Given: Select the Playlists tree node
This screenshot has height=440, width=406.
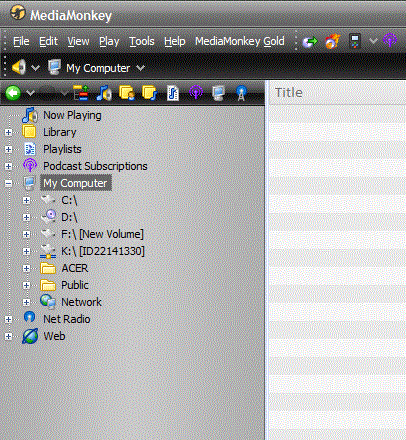Looking at the screenshot, I should pyautogui.click(x=62, y=149).
